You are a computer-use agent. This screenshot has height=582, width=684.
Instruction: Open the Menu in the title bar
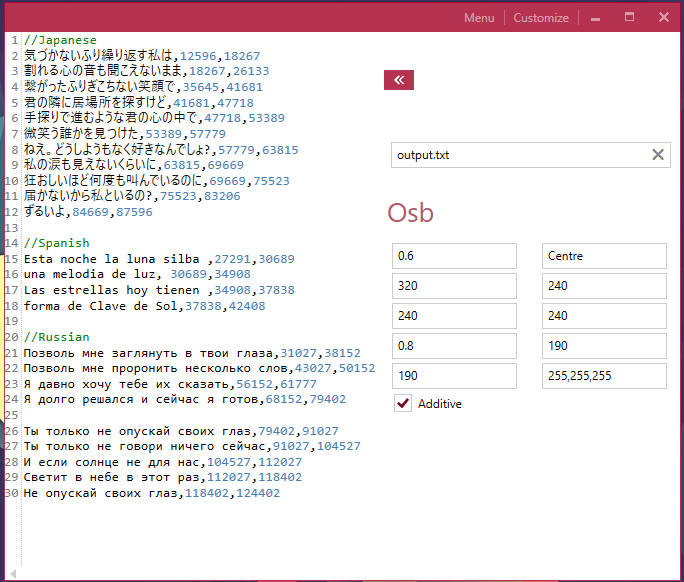(x=479, y=18)
